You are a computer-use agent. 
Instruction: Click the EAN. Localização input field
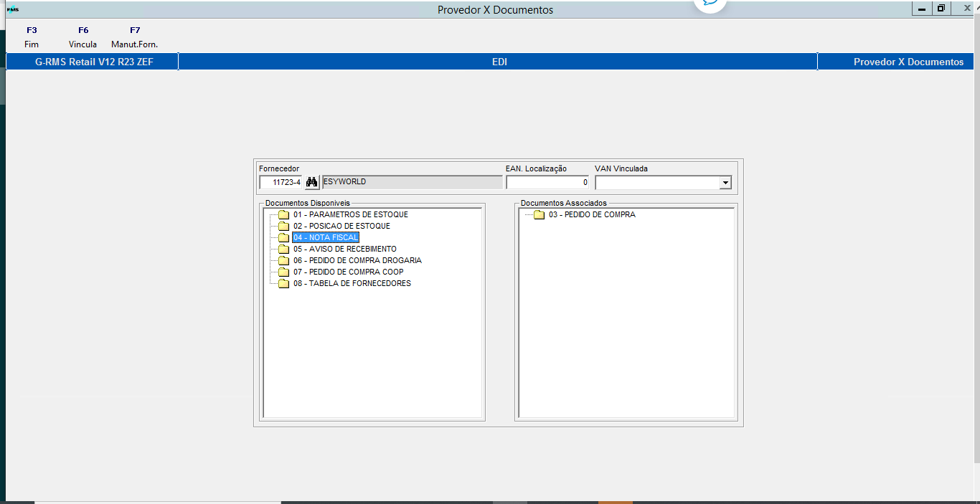click(547, 182)
